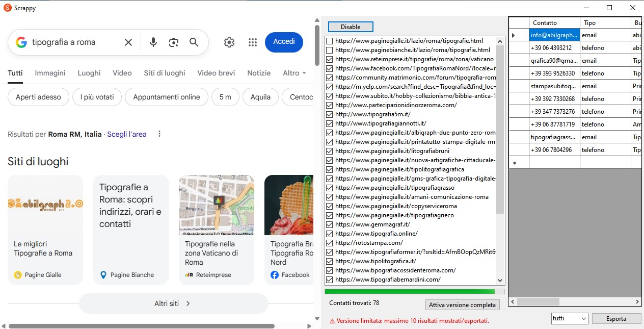Image resolution: width=644 pixels, height=329 pixels.
Task: Click the Attiva versione completa button
Action: coord(462,305)
